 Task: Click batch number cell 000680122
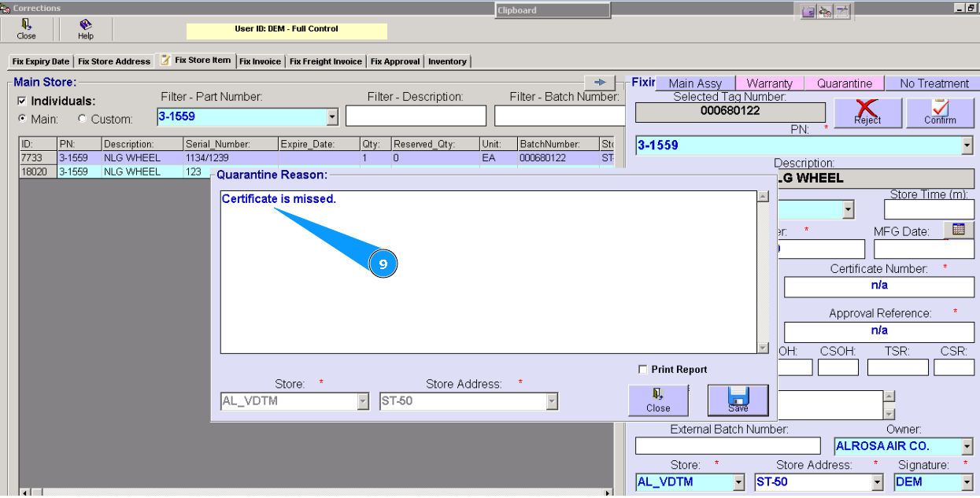[558, 158]
